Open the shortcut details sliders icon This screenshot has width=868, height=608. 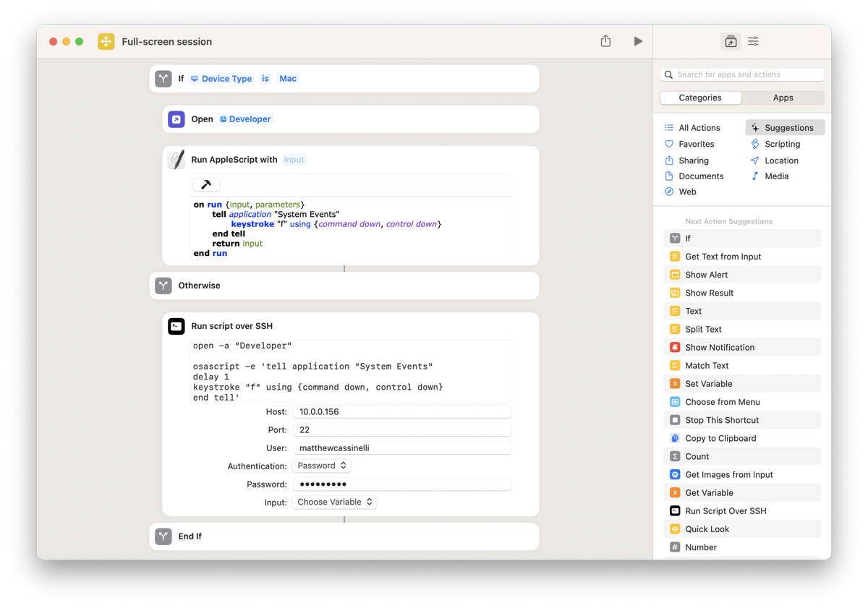[752, 41]
